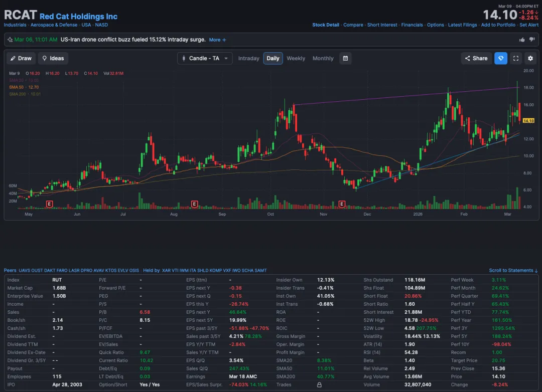Click the earnings E marker near August

pyautogui.click(x=195, y=204)
